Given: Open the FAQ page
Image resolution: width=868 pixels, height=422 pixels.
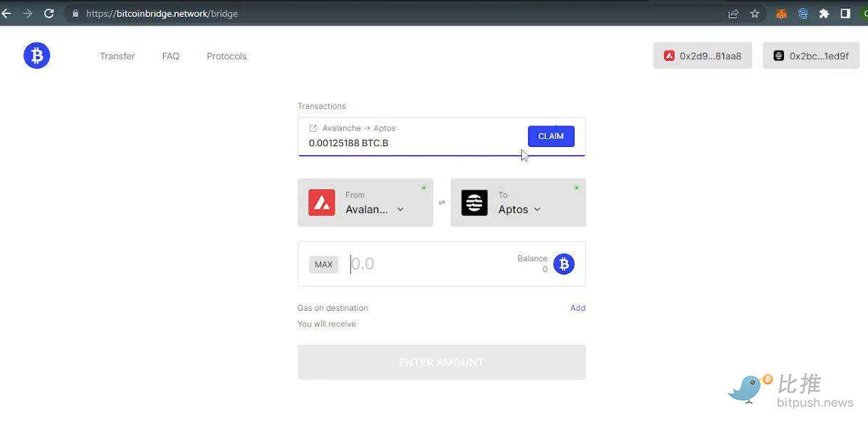Looking at the screenshot, I should click(171, 56).
